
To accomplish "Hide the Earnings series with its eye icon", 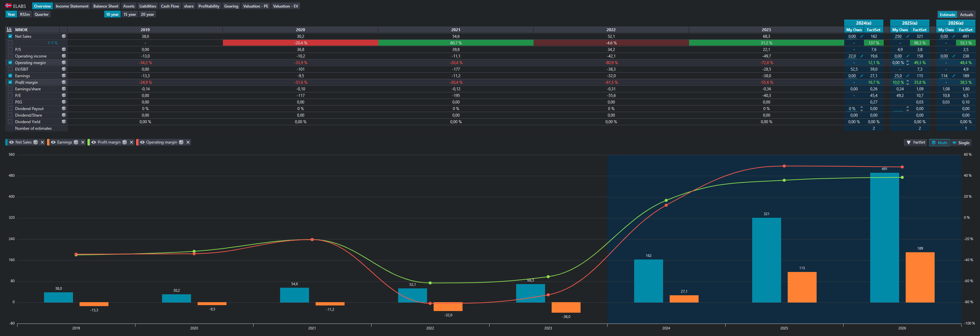I will (53, 142).
